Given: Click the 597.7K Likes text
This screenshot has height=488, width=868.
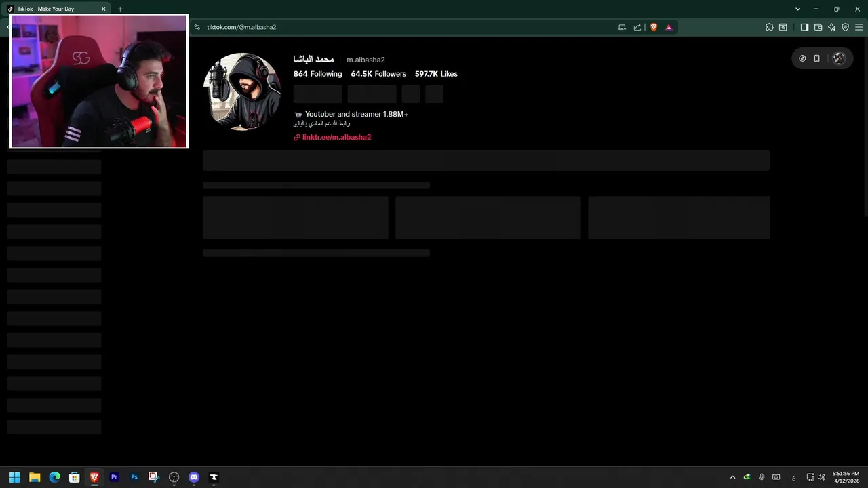Looking at the screenshot, I should tap(436, 74).
